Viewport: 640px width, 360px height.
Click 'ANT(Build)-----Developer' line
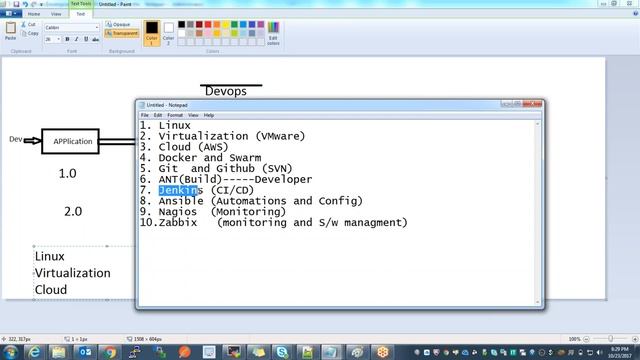(235, 179)
